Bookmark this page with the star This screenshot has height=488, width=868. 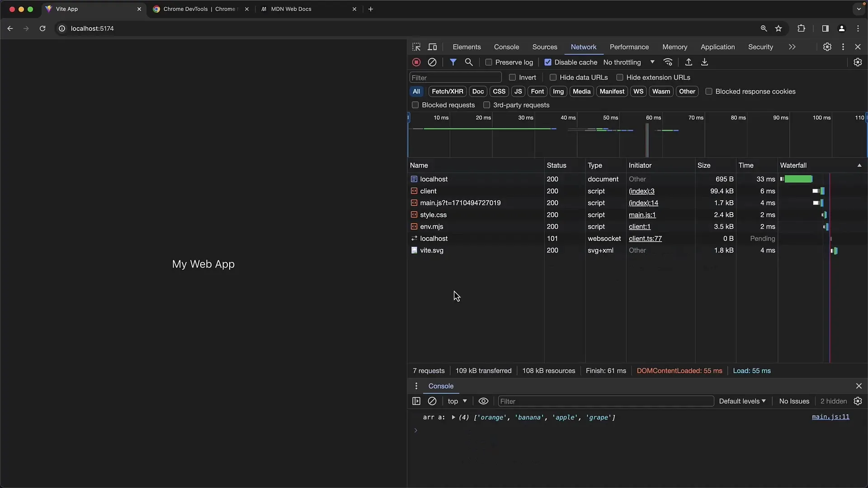coord(778,28)
